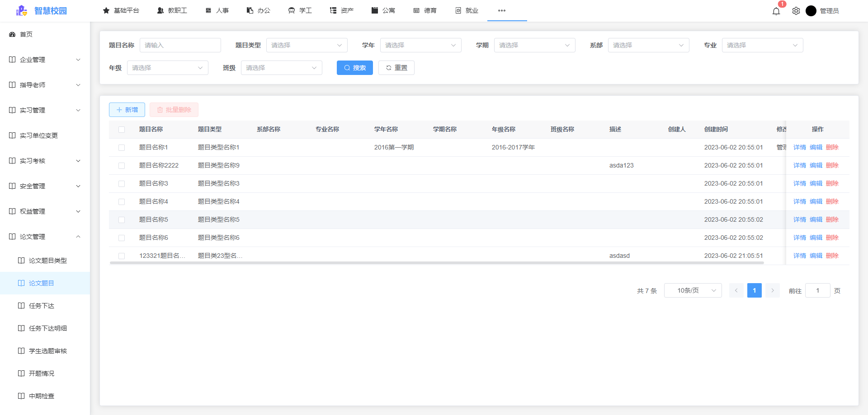Screen dimensions: 868x415
Task: Open the 教职工 top menu item
Action: 172,10
